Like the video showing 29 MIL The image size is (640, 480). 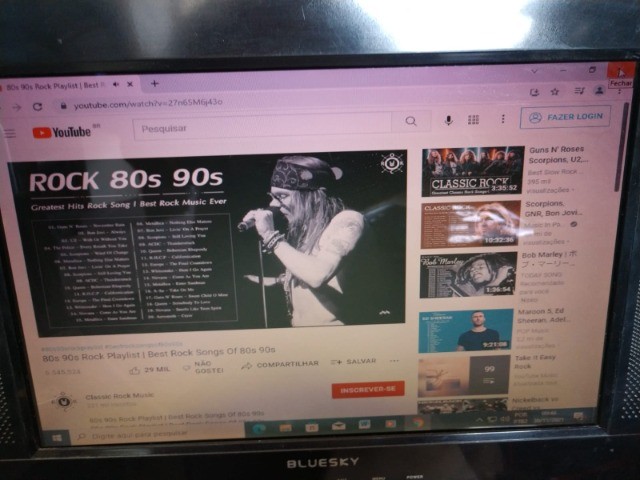tap(149, 370)
